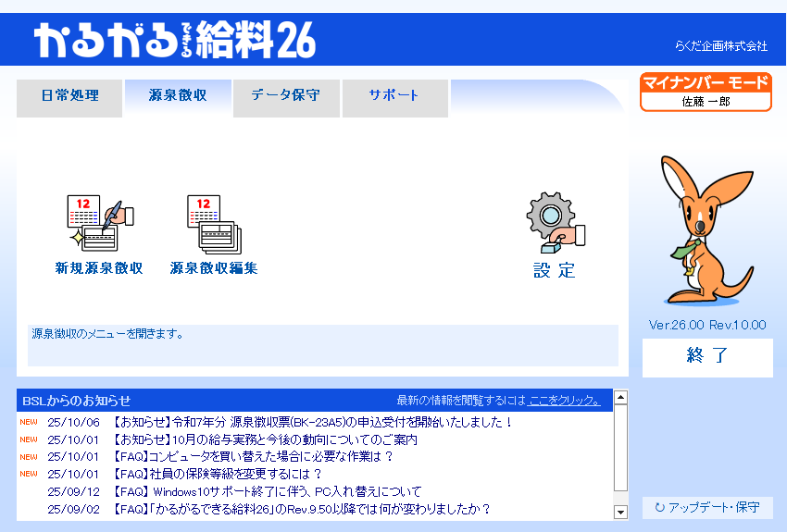Open the 新規源泉徴収 icon
The height and width of the screenshot is (532, 787).
(x=99, y=225)
